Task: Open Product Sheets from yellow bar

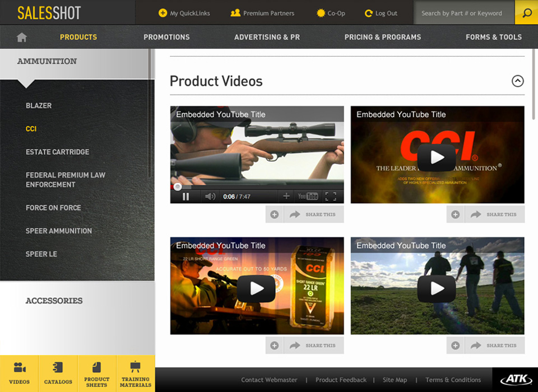Action: [97, 374]
